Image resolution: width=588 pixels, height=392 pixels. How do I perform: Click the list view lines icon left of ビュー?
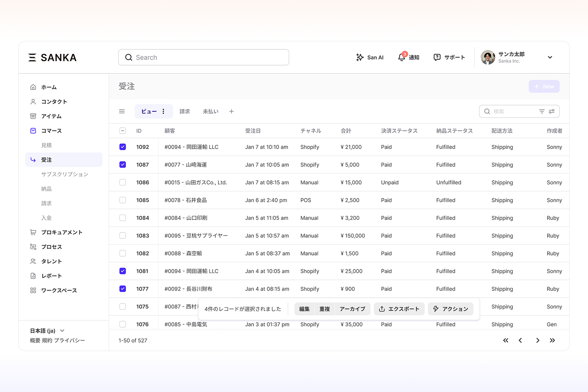[x=122, y=111]
